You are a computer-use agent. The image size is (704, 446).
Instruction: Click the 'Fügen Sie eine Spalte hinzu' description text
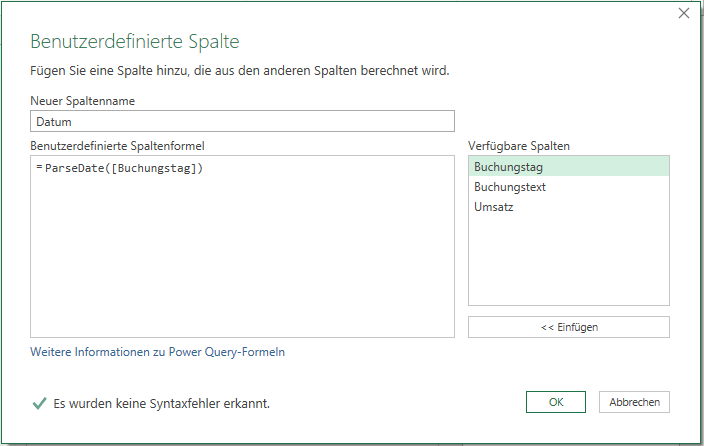pyautogui.click(x=240, y=71)
